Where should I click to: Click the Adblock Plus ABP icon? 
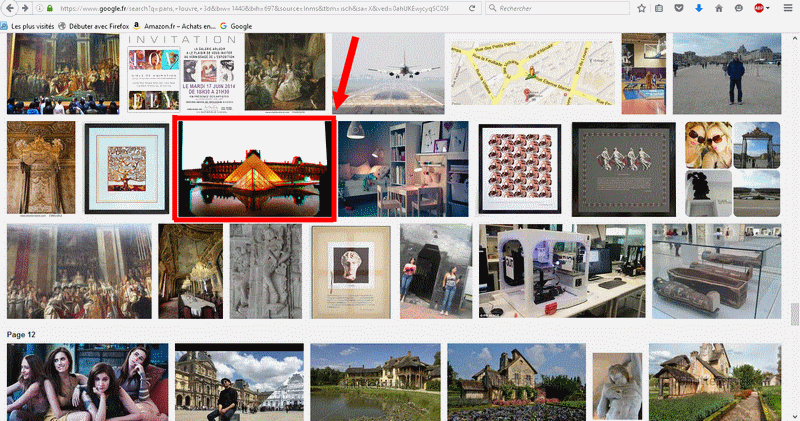(759, 8)
